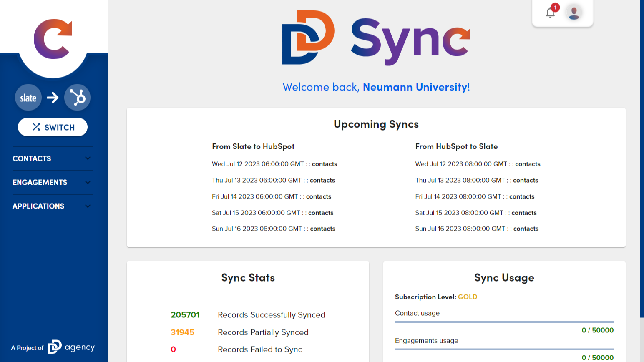Image resolution: width=644 pixels, height=362 pixels.
Task: Click the Slate platform icon in the sidebar
Action: (x=28, y=97)
